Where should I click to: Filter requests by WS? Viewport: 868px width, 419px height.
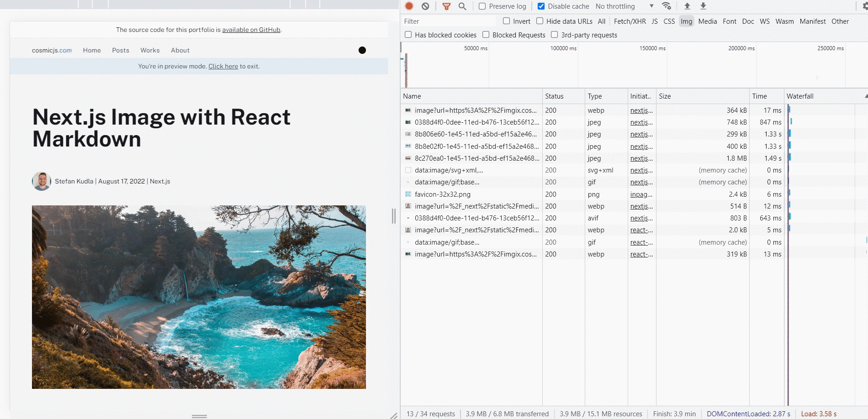click(x=764, y=21)
